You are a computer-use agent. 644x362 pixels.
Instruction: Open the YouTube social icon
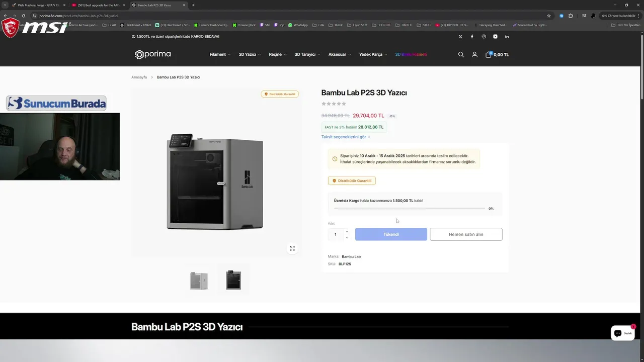pyautogui.click(x=495, y=36)
